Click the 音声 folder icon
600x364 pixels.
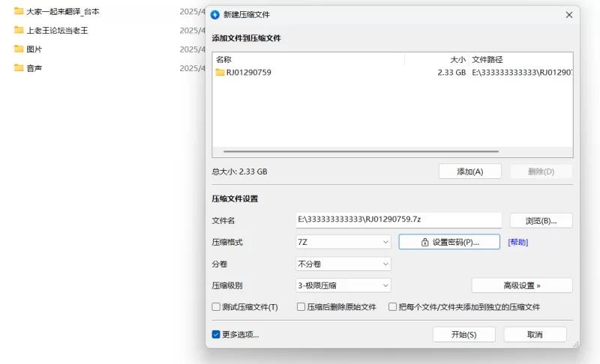(x=19, y=68)
